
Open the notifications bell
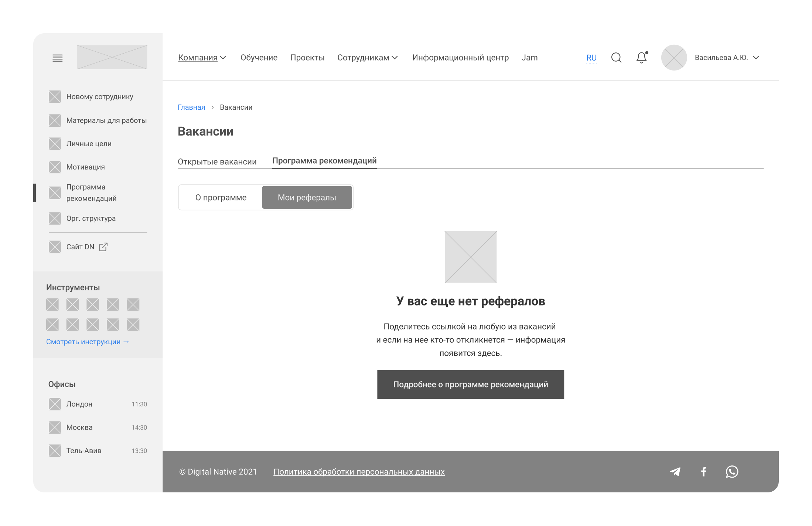point(642,58)
